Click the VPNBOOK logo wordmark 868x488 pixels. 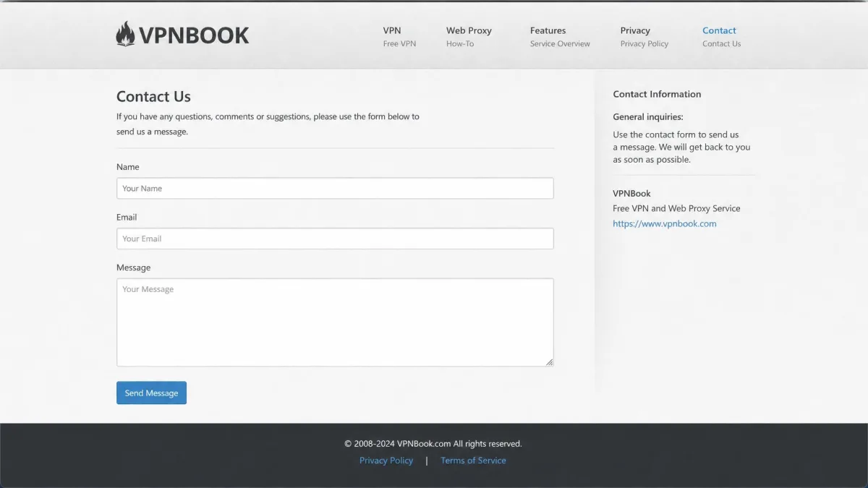(194, 35)
